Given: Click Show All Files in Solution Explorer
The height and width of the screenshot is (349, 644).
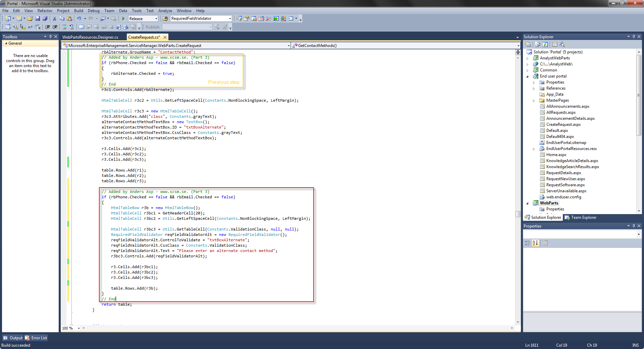Looking at the screenshot, I should (538, 44).
